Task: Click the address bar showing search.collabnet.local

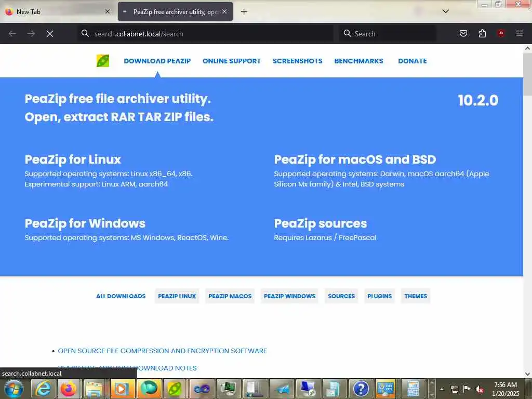Action: tap(205, 34)
